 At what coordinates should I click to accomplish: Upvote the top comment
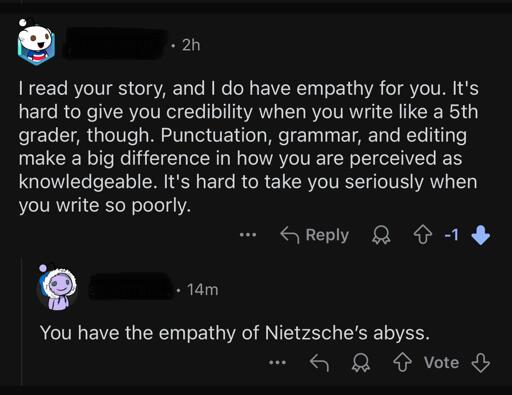tap(423, 236)
